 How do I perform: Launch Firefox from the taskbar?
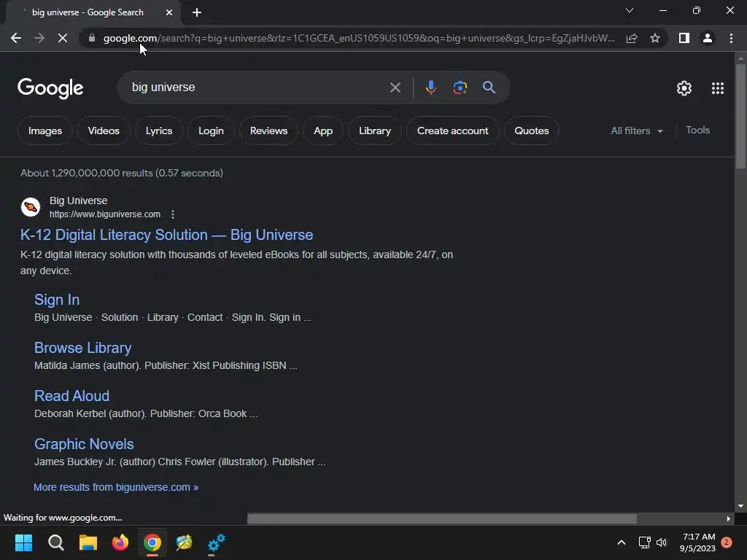point(120,542)
